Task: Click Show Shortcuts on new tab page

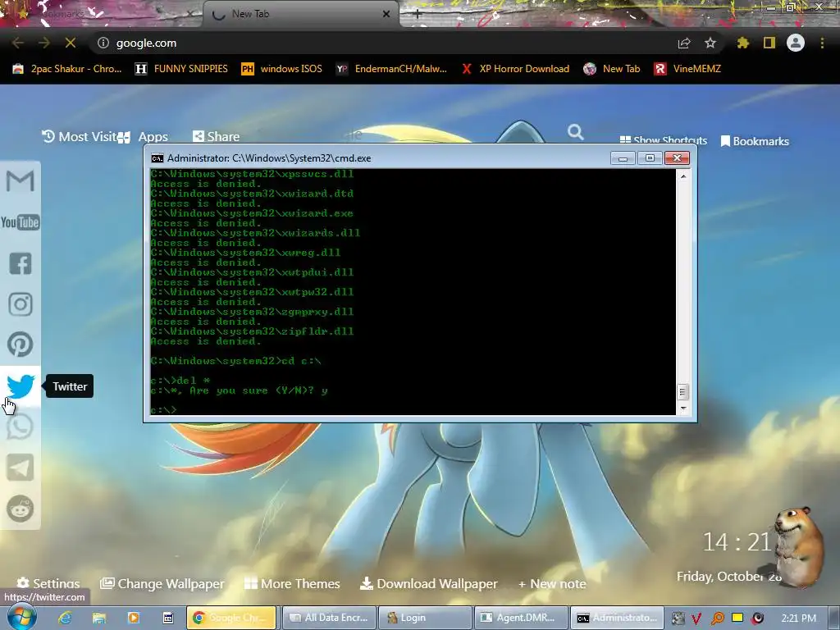Action: (663, 140)
